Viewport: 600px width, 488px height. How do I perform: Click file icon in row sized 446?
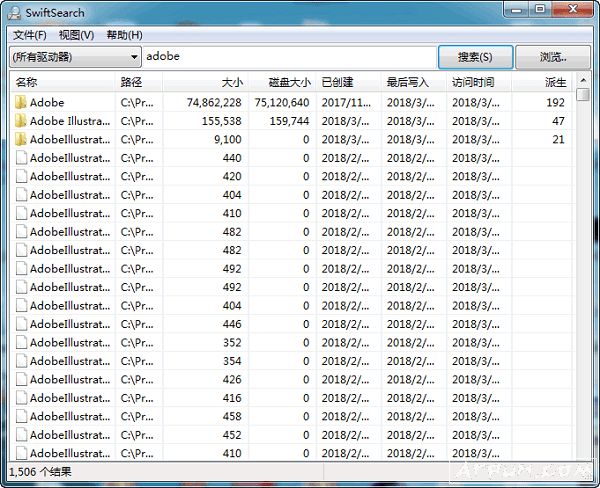[x=21, y=324]
